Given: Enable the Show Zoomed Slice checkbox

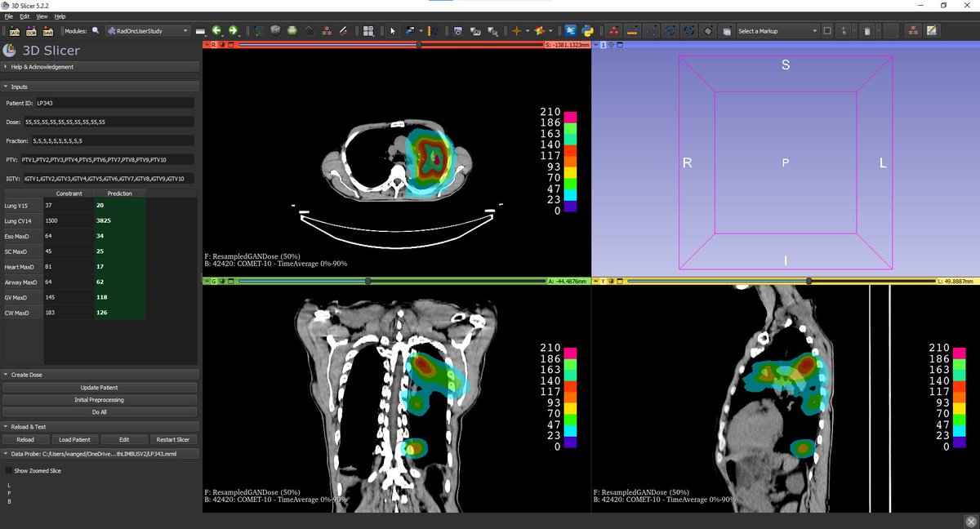Looking at the screenshot, I should point(9,471).
